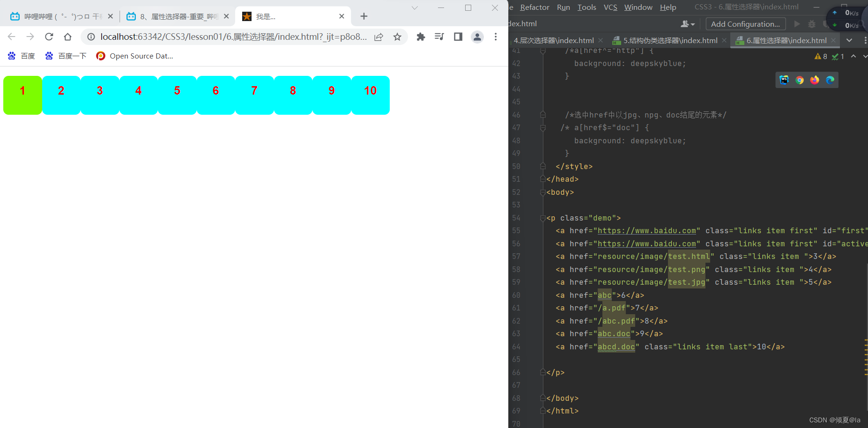The image size is (868, 428).
Task: Open WebStorm built-in preview icon
Action: 784,80
